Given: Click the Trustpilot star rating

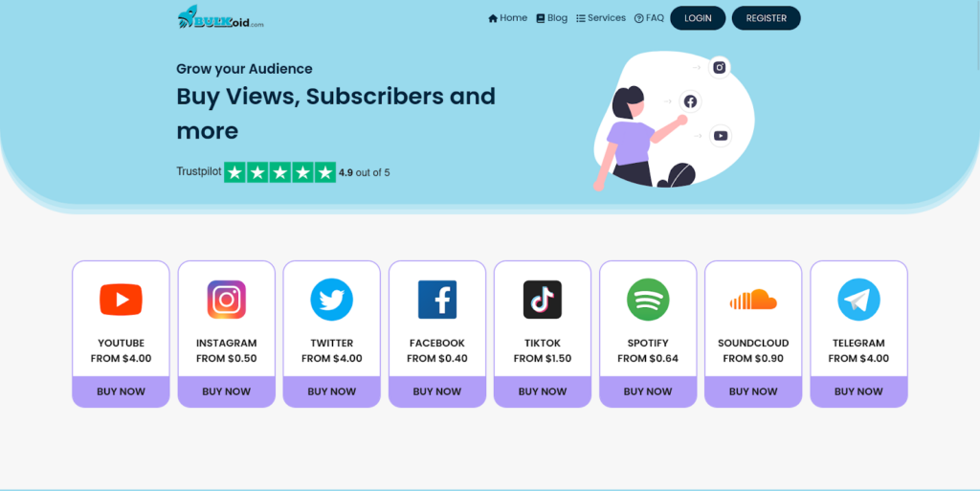Looking at the screenshot, I should pos(280,172).
